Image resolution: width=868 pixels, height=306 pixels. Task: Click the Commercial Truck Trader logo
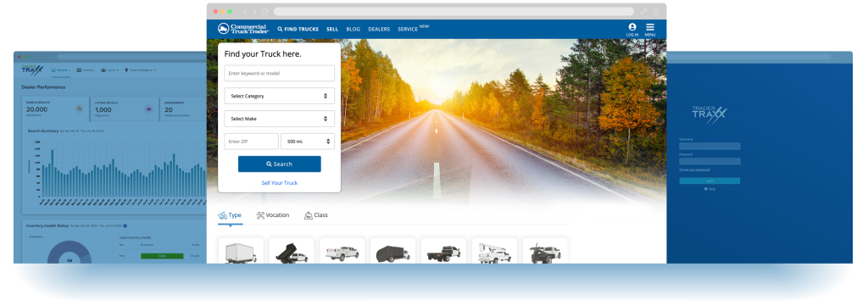243,29
